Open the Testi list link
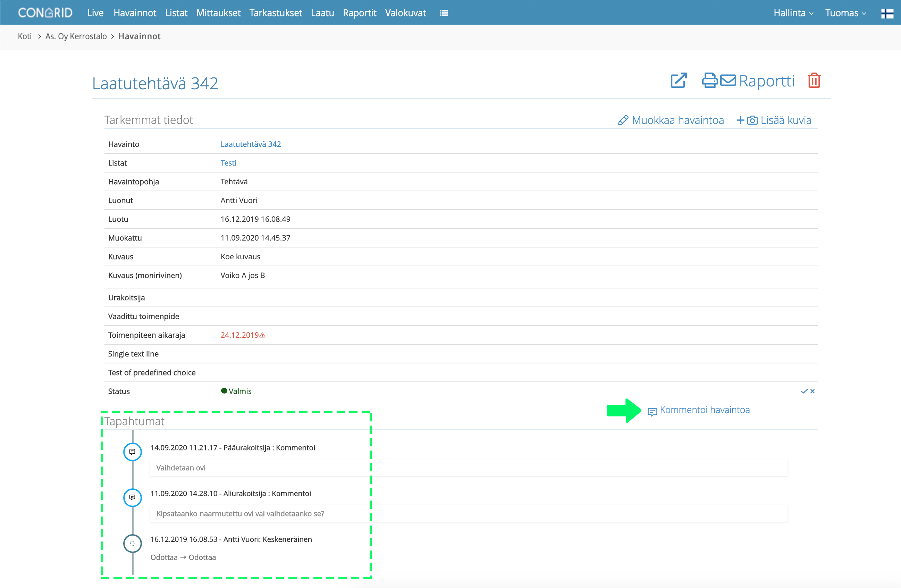 pyautogui.click(x=228, y=163)
